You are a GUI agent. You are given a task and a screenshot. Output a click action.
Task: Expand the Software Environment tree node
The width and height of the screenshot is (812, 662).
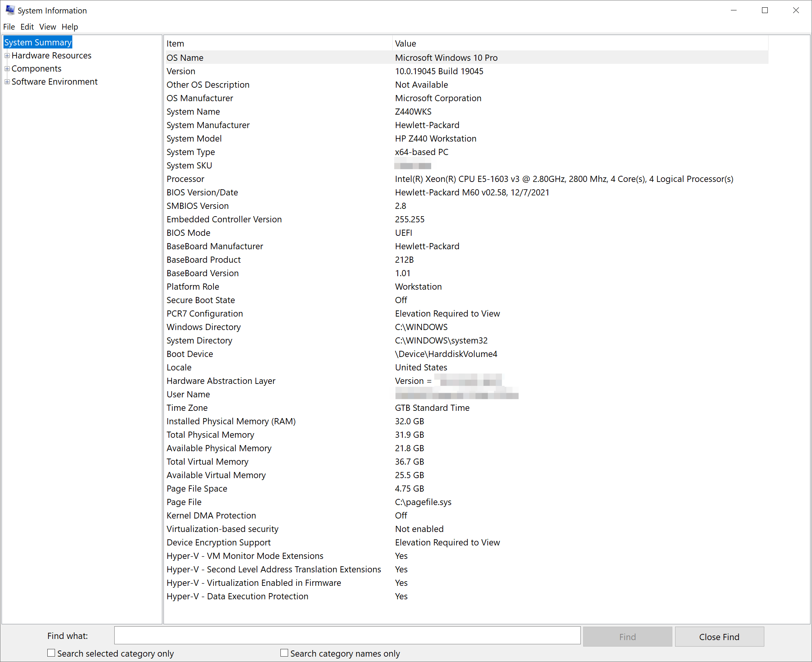7,82
